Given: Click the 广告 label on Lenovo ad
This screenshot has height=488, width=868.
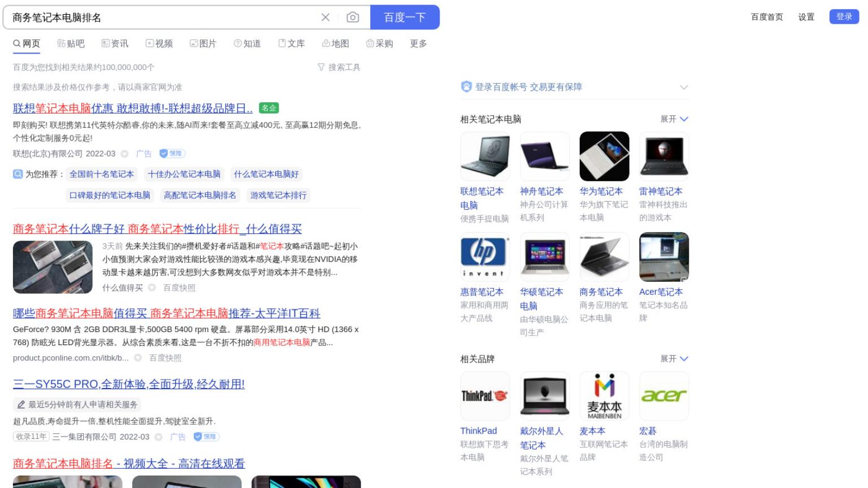Looking at the screenshot, I should [144, 154].
